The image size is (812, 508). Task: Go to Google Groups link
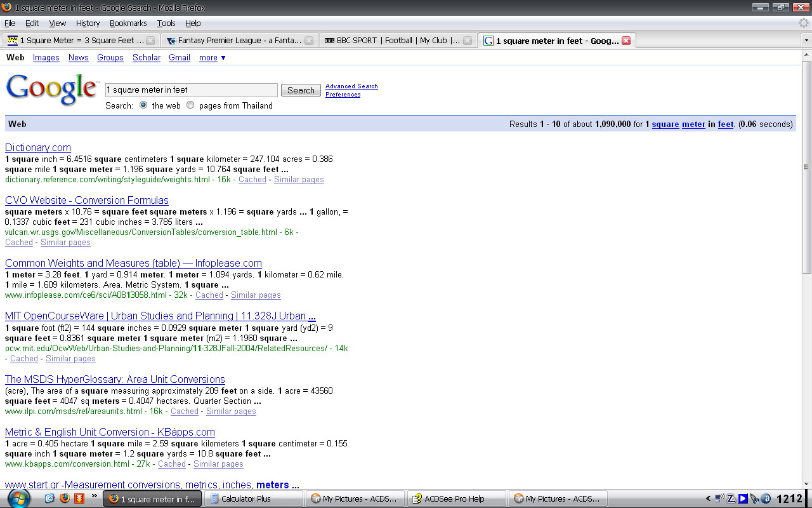pos(110,58)
